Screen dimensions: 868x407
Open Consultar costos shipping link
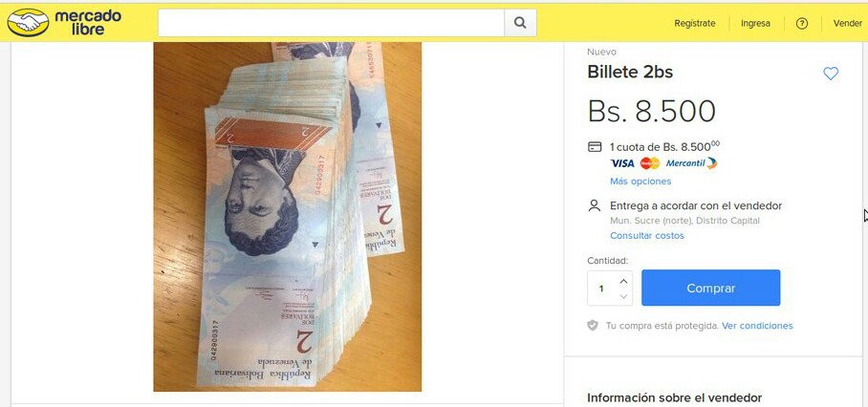click(646, 236)
